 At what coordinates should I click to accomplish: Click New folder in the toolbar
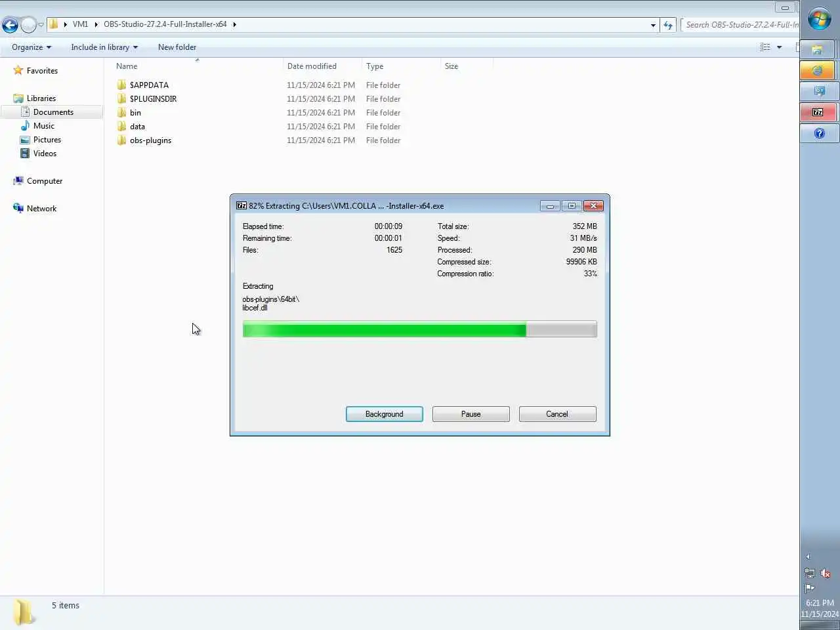(x=177, y=47)
